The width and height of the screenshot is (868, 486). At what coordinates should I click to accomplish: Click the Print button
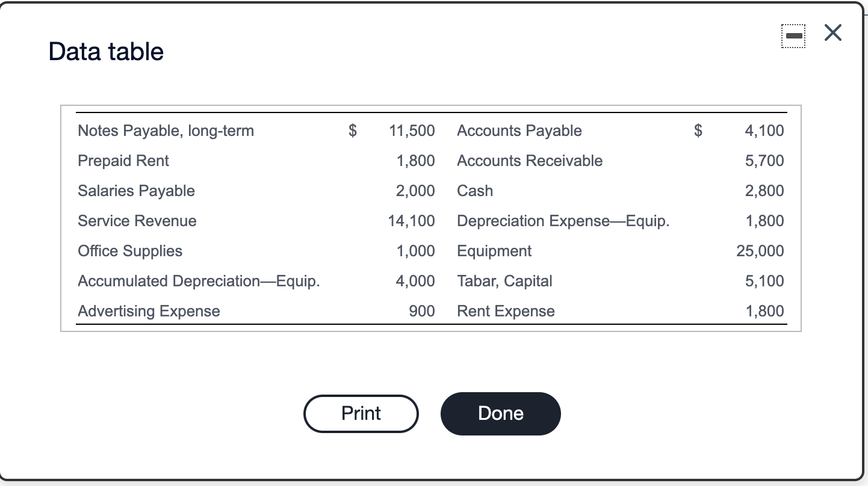point(361,413)
